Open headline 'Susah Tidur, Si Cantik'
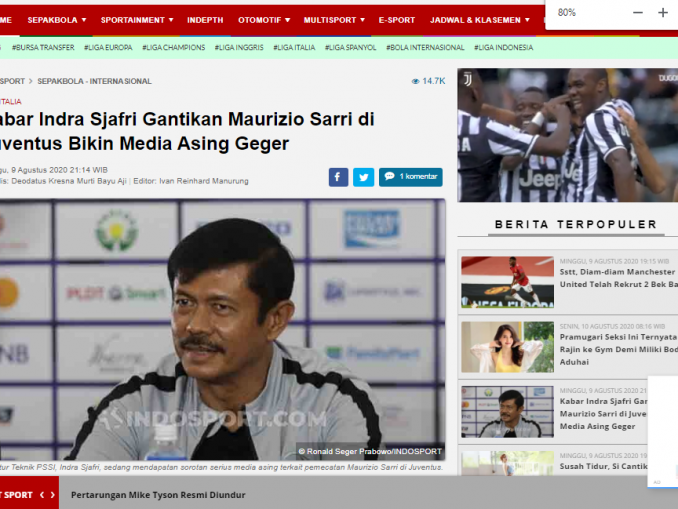The width and height of the screenshot is (678, 509). (604, 466)
